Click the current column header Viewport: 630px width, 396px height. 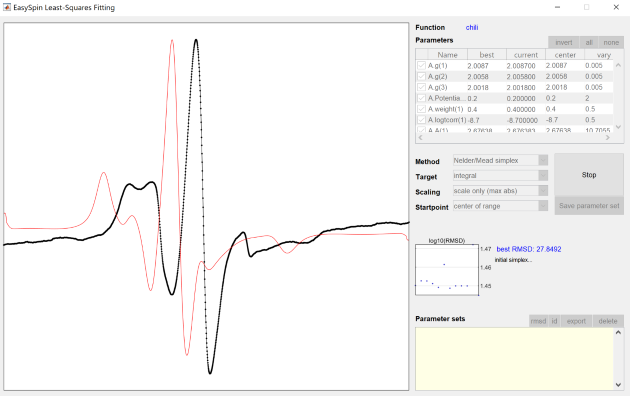point(526,55)
